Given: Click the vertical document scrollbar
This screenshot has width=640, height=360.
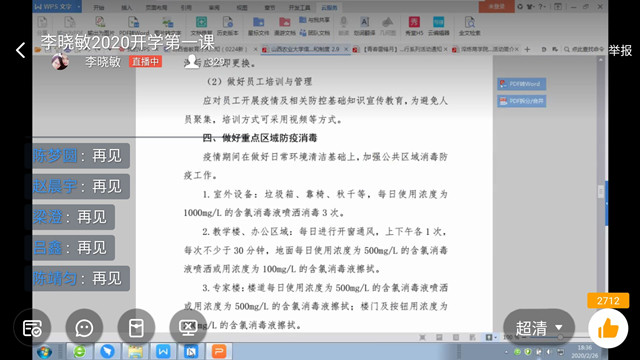Looking at the screenshot, I should pyautogui.click(x=600, y=193).
